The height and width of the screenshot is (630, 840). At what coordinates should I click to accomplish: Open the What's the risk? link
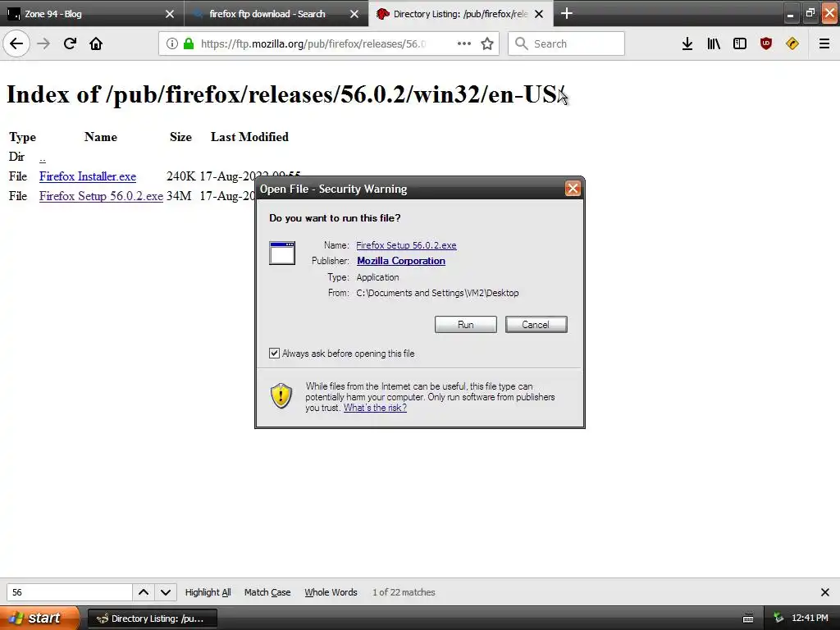375,408
